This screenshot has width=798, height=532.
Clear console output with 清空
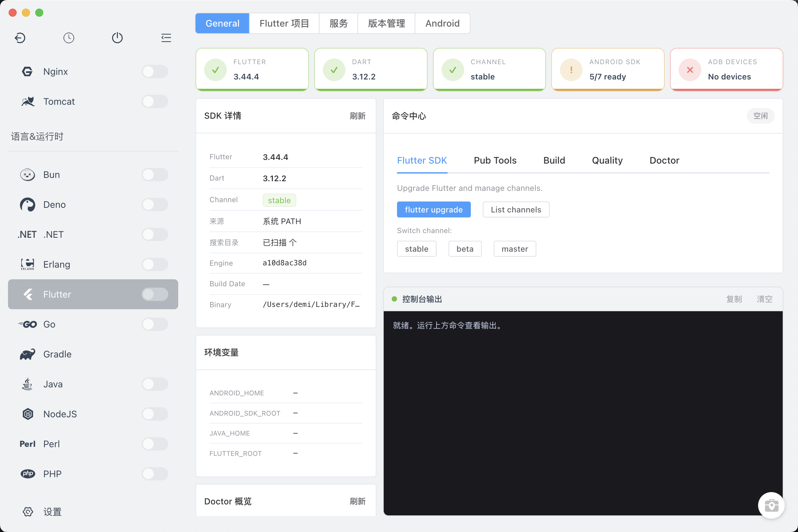pyautogui.click(x=765, y=299)
